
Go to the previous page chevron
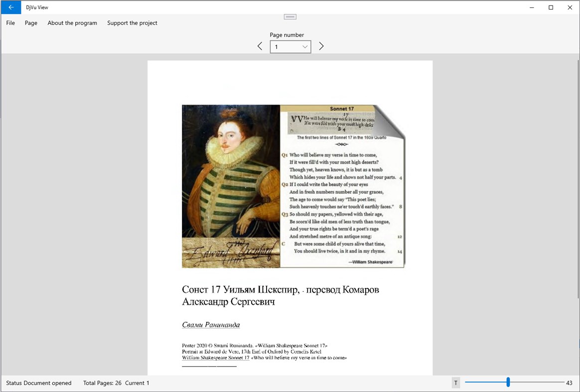coord(260,46)
